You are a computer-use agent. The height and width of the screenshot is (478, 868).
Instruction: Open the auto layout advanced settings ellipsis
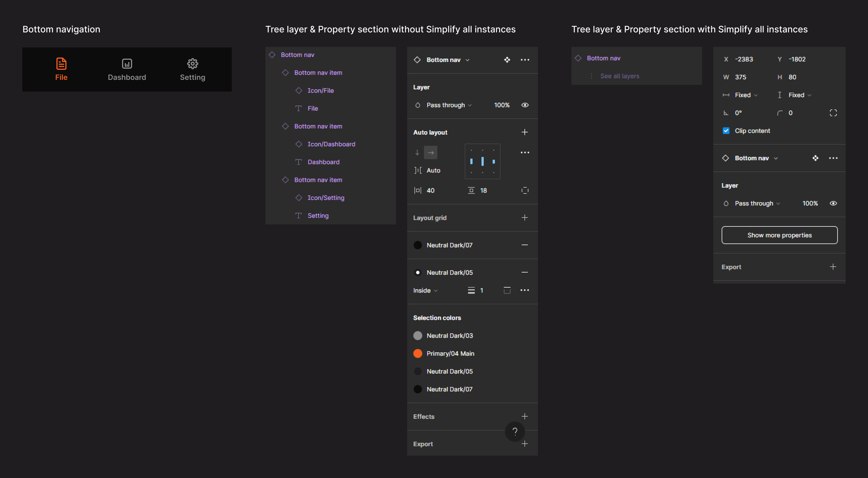(x=525, y=152)
